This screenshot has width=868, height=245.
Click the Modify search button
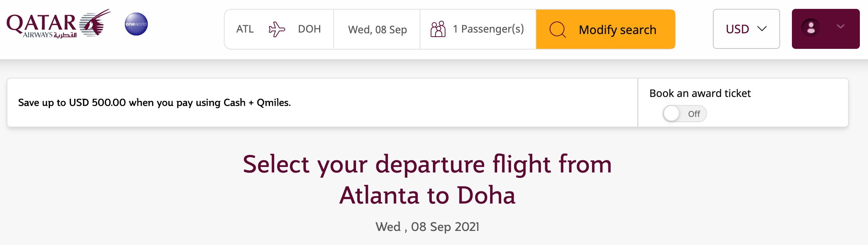click(618, 29)
